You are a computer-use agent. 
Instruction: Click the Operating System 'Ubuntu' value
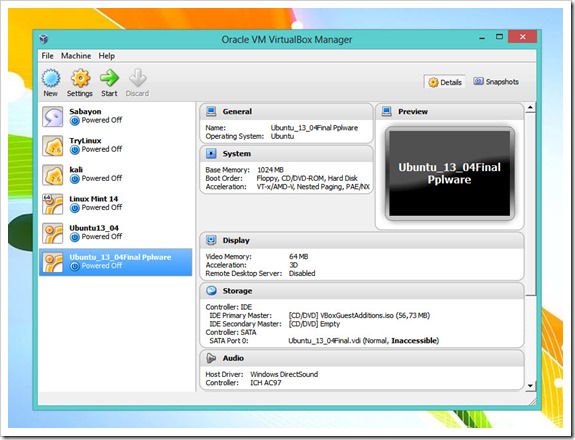click(x=282, y=136)
